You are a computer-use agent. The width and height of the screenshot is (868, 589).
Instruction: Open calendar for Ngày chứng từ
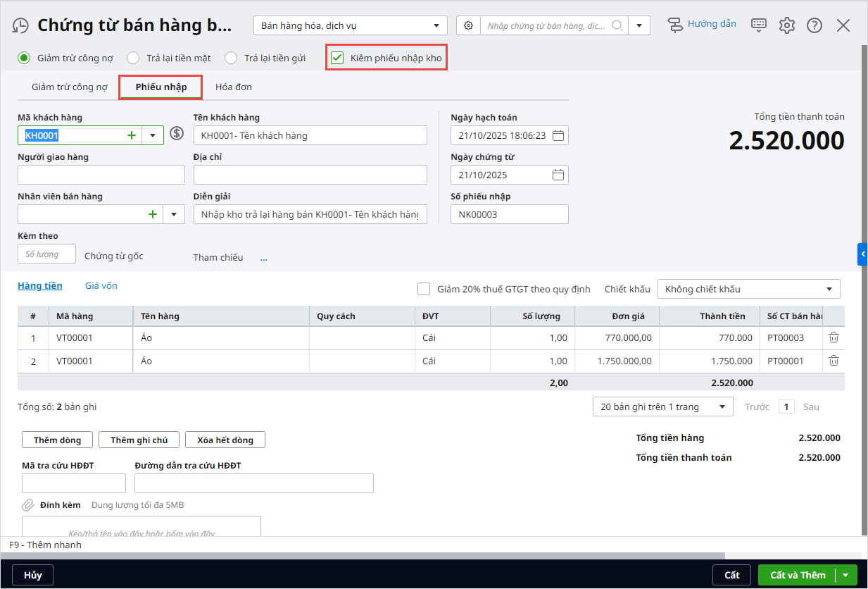pyautogui.click(x=558, y=175)
